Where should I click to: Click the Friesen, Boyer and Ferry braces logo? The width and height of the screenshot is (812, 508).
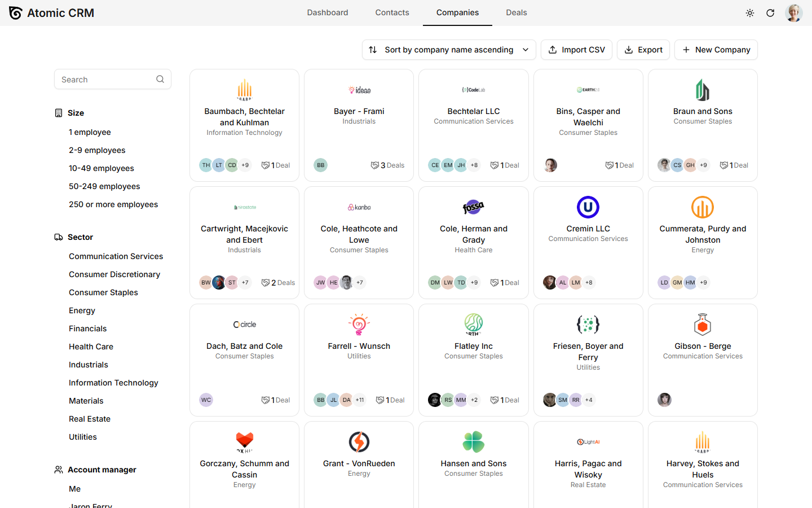coord(588,325)
